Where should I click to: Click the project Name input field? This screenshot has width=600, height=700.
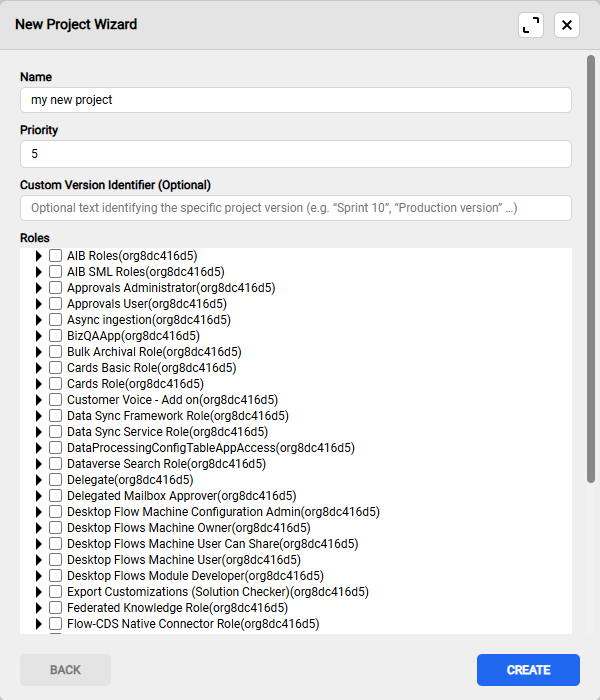pyautogui.click(x=295, y=100)
